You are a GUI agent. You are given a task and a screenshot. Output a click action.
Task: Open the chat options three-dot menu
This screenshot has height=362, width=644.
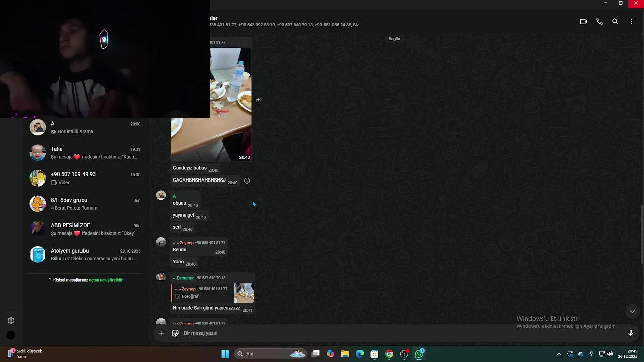631,22
